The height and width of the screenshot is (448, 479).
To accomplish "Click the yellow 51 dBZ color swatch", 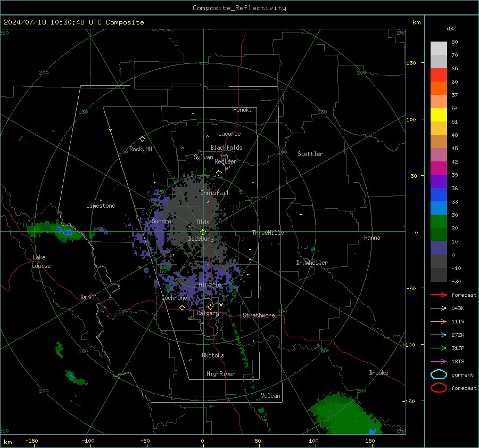I will point(439,115).
